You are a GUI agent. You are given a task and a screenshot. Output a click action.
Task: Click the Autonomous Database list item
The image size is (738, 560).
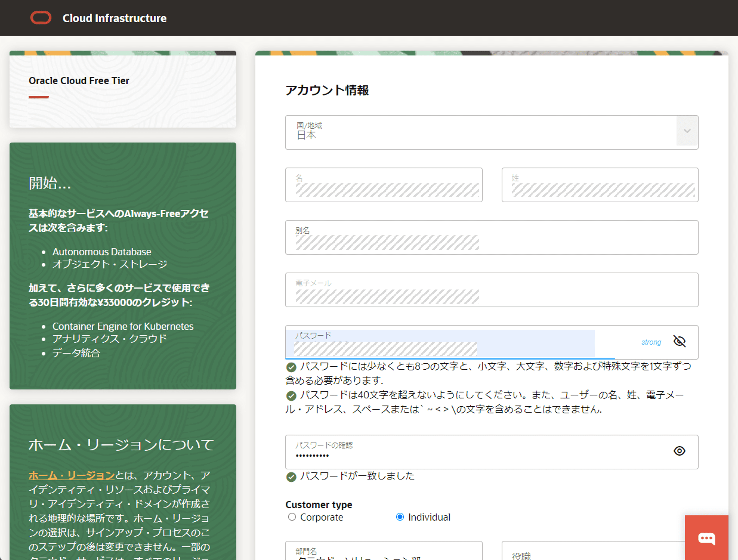(x=102, y=252)
